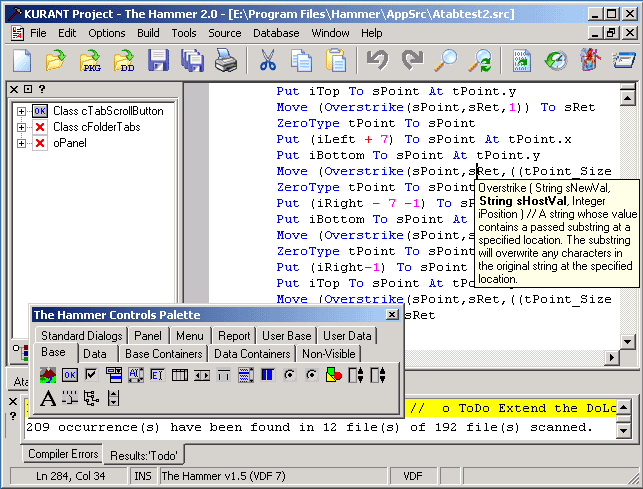Viewport: 643px width, 489px height.
Task: Click the code editor vertical scroll down arrow
Action: tap(627, 341)
